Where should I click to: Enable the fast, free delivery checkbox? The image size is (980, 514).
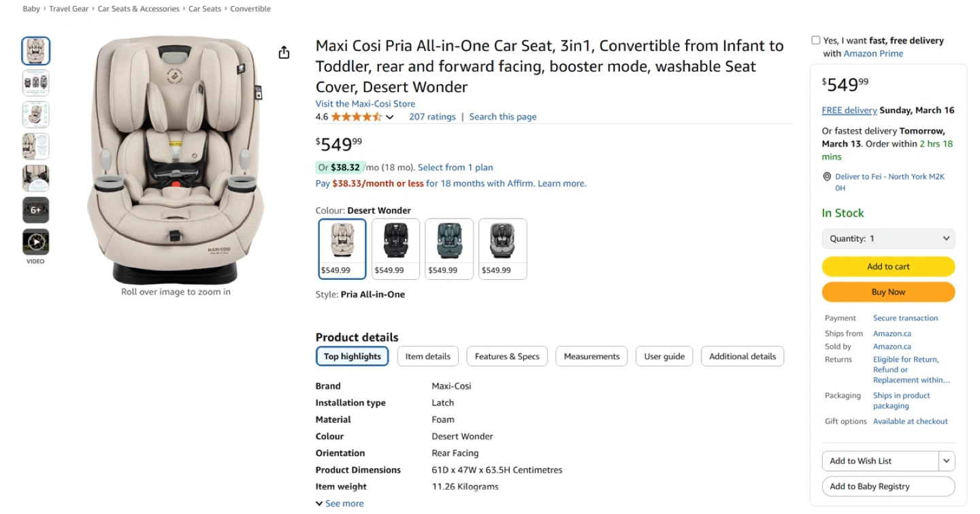point(815,41)
